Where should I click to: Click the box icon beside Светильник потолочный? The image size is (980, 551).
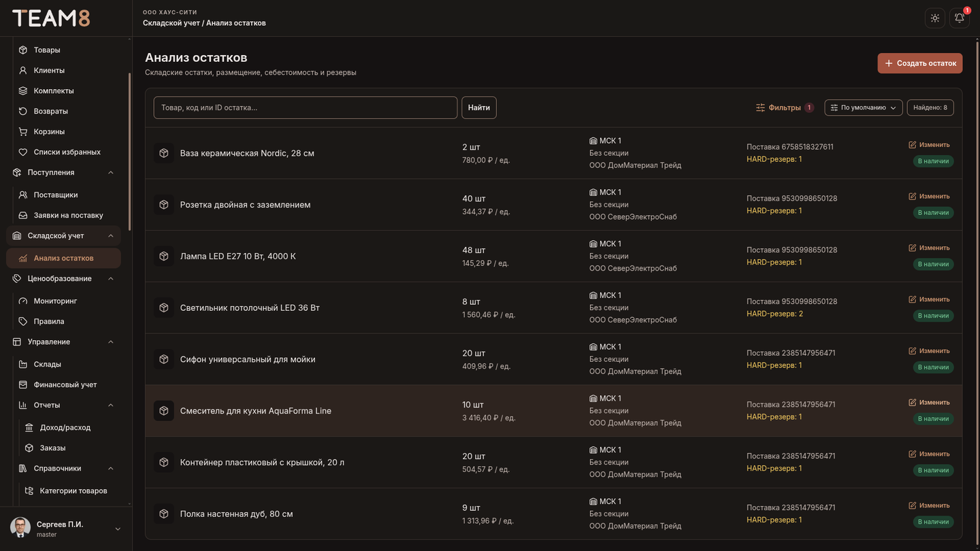click(x=164, y=308)
